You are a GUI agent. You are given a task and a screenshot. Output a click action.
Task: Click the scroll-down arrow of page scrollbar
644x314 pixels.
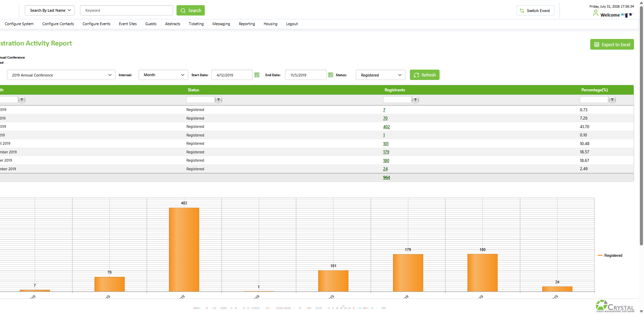coord(641,311)
